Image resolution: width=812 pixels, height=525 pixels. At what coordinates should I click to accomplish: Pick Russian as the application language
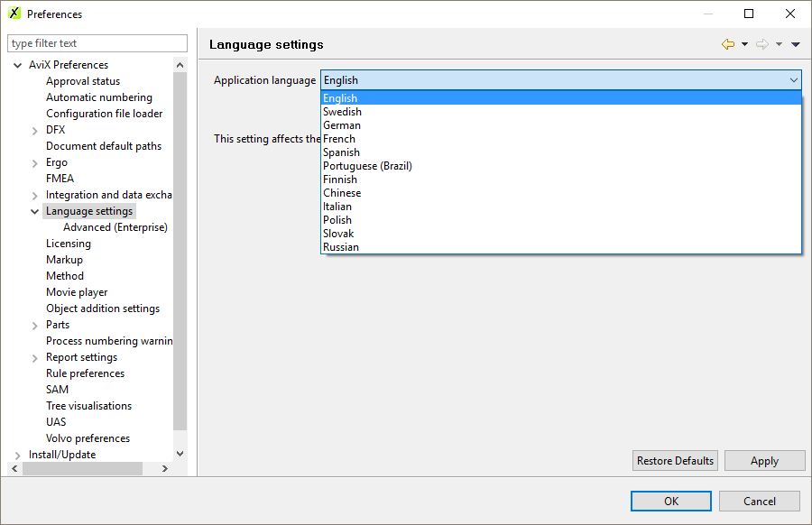click(341, 247)
